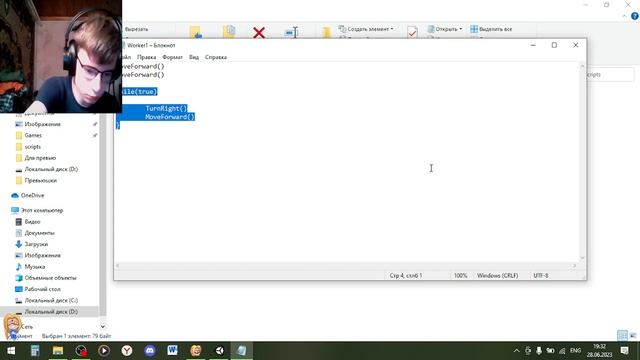Click the sidebar scroll down arrow
Screen dimensions: 640x360
102,327
